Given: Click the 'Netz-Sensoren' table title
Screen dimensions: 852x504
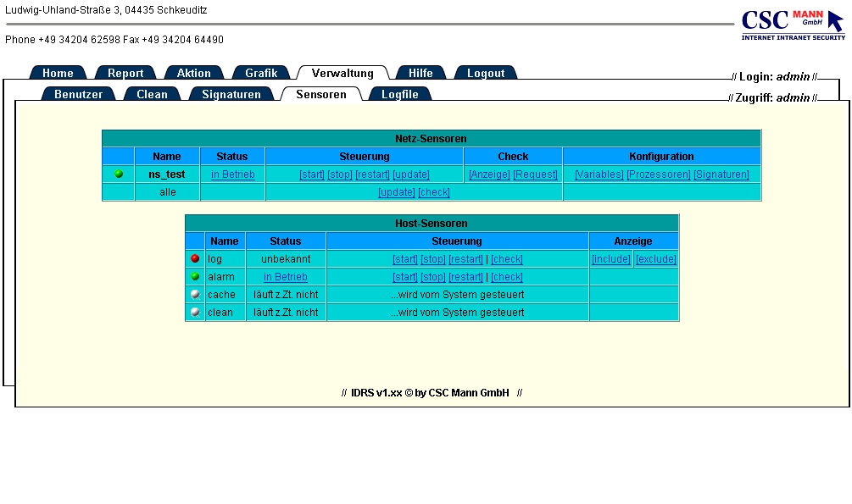Looking at the screenshot, I should [431, 138].
